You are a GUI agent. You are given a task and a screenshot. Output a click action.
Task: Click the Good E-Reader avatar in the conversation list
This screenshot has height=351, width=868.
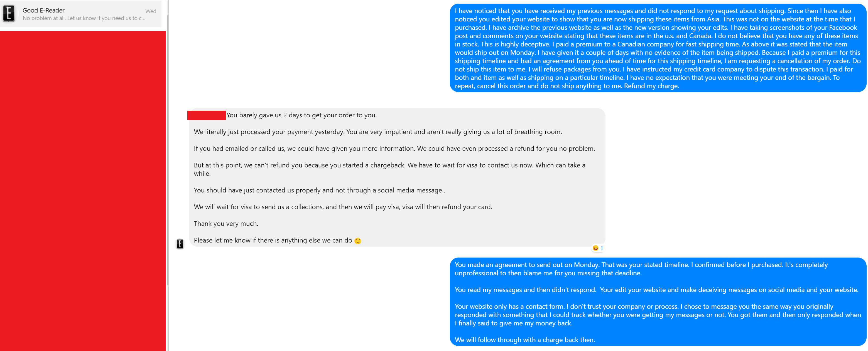pyautogui.click(x=9, y=13)
